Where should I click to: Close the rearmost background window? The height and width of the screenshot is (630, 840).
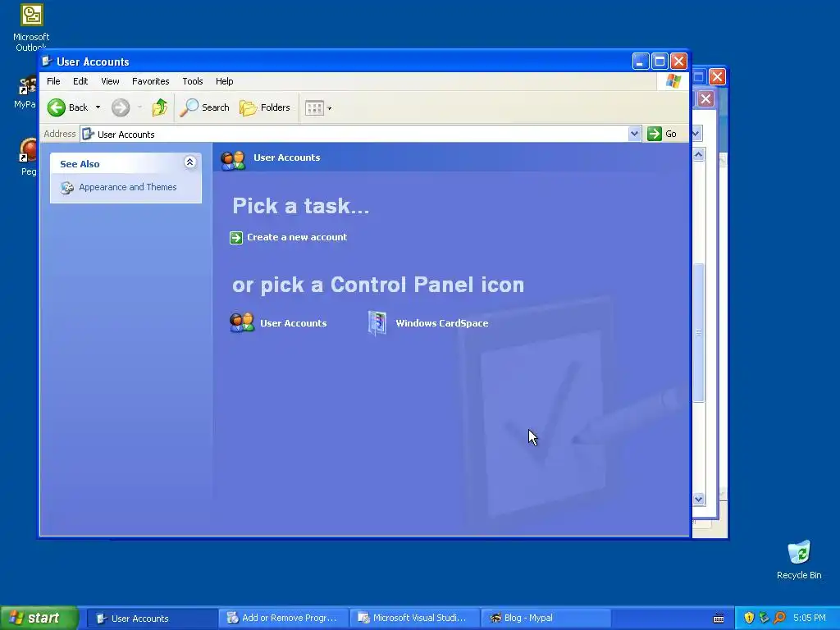717,76
